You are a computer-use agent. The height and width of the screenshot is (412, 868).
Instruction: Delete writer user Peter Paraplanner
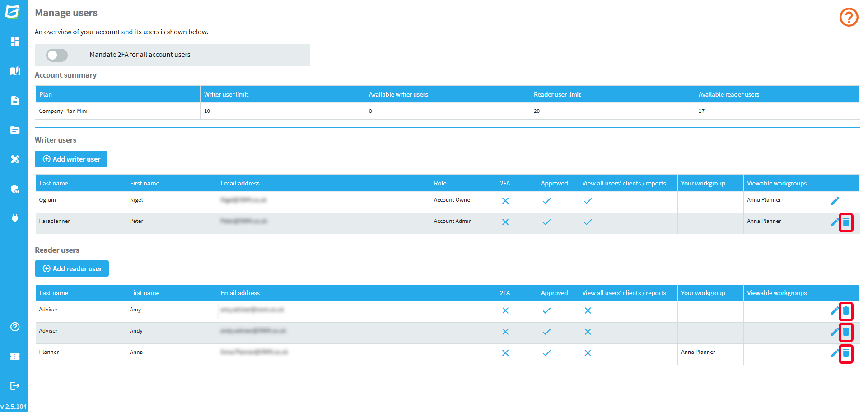click(x=846, y=222)
